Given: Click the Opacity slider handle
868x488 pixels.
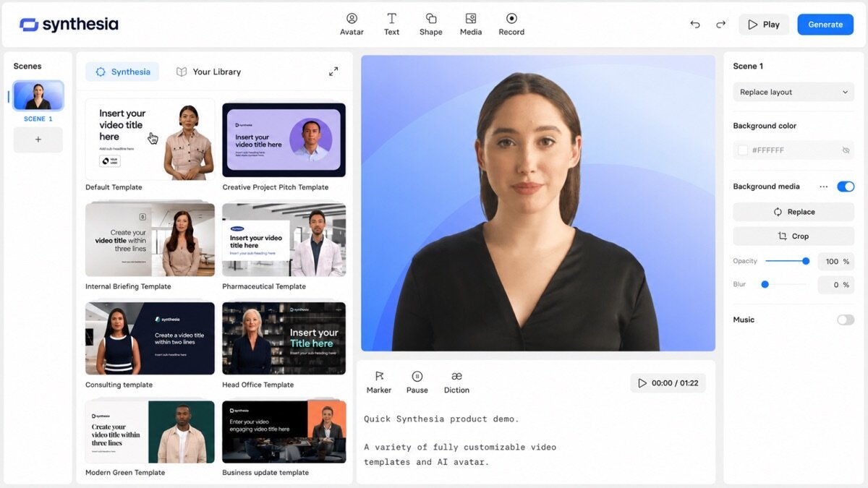Looking at the screenshot, I should click(806, 261).
